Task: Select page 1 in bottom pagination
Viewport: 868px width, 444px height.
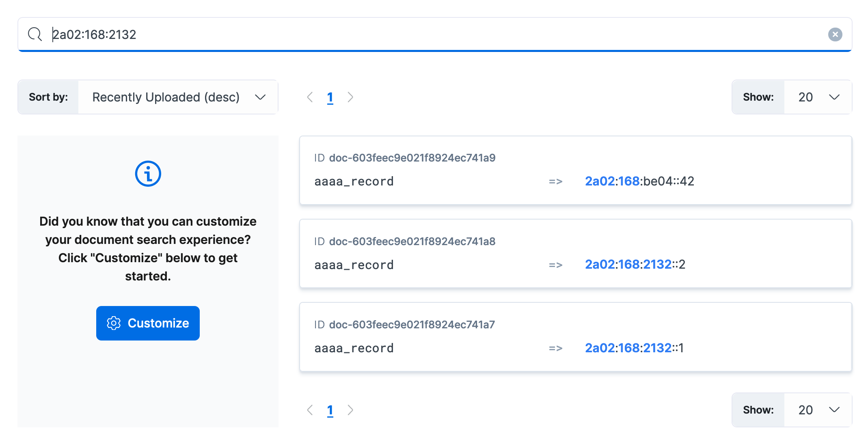Action: [x=330, y=410]
